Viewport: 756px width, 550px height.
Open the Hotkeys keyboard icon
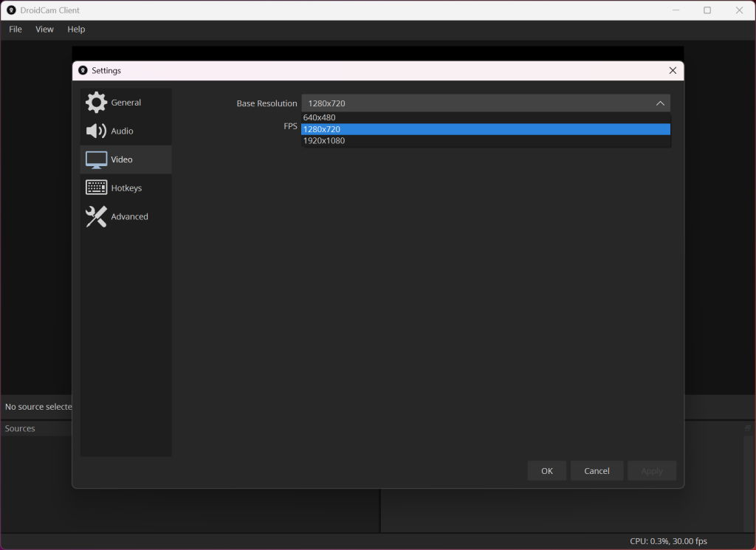96,188
